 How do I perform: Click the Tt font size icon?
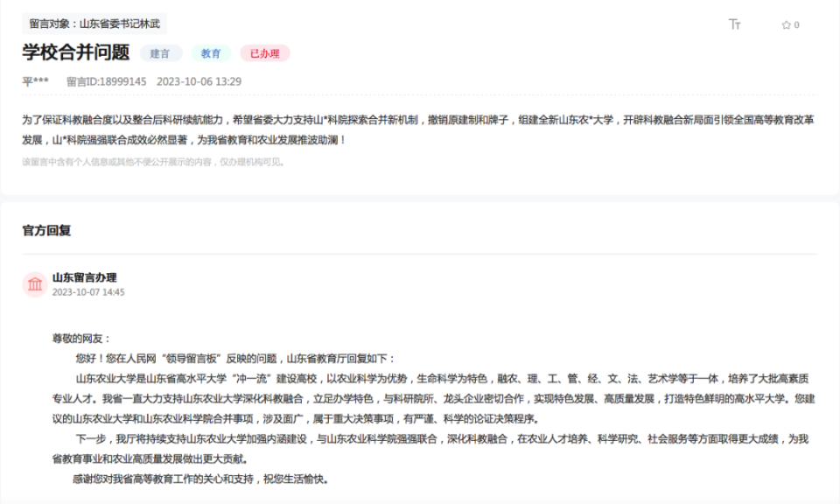pos(735,24)
